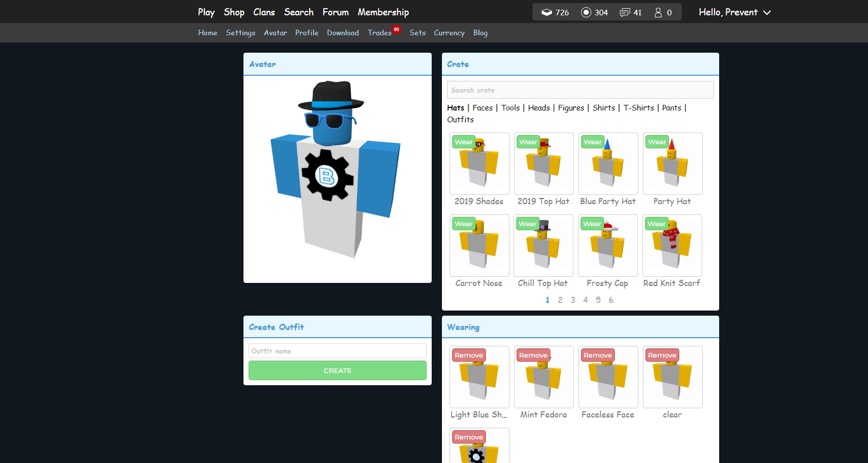The height and width of the screenshot is (463, 868).
Task: Click the bucks currency icon showing 726
Action: tap(547, 12)
